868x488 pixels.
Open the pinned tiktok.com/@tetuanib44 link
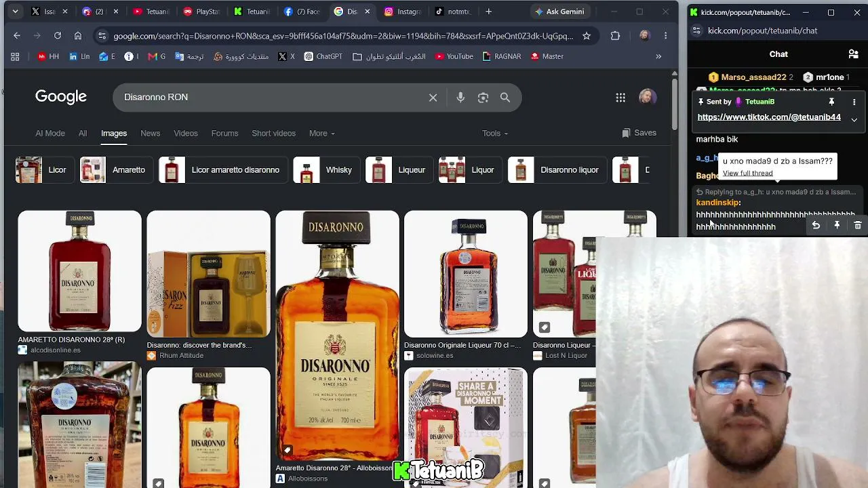(769, 117)
